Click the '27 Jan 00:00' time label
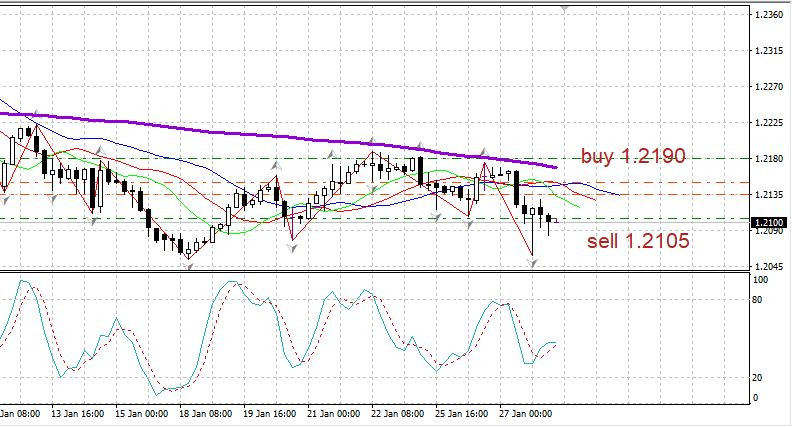The height and width of the screenshot is (427, 792). point(525,414)
